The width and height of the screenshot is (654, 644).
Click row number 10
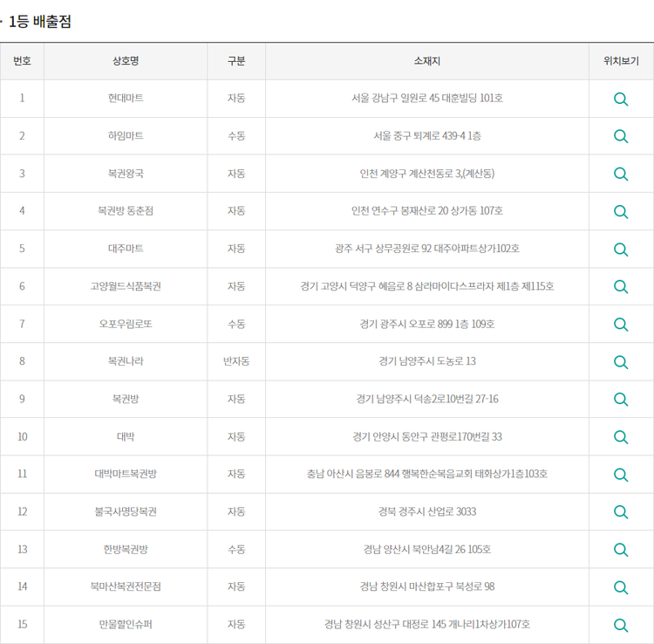click(x=22, y=436)
